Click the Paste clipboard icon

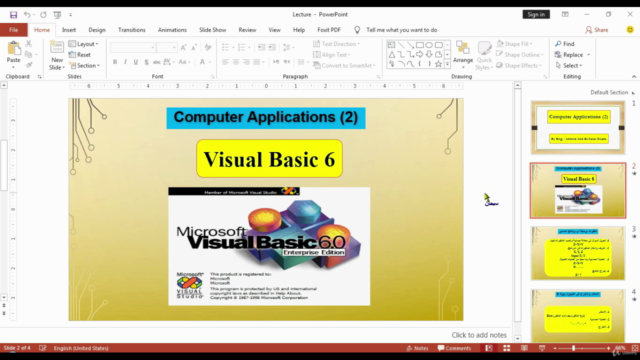(x=13, y=49)
